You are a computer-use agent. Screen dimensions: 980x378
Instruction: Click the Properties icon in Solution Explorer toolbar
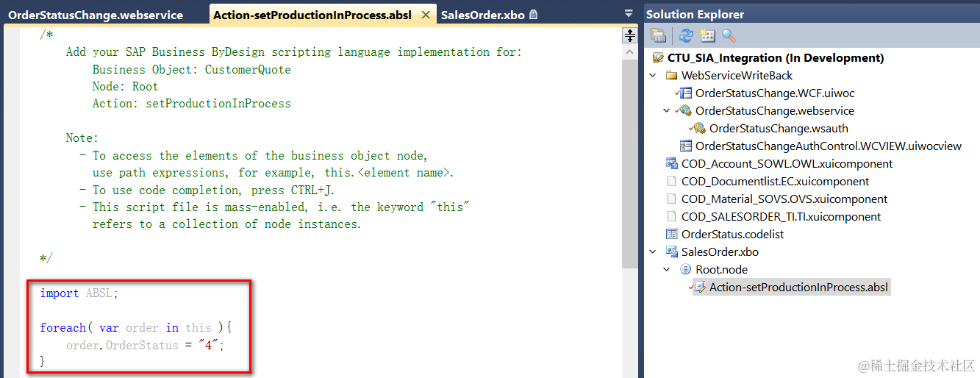point(658,35)
